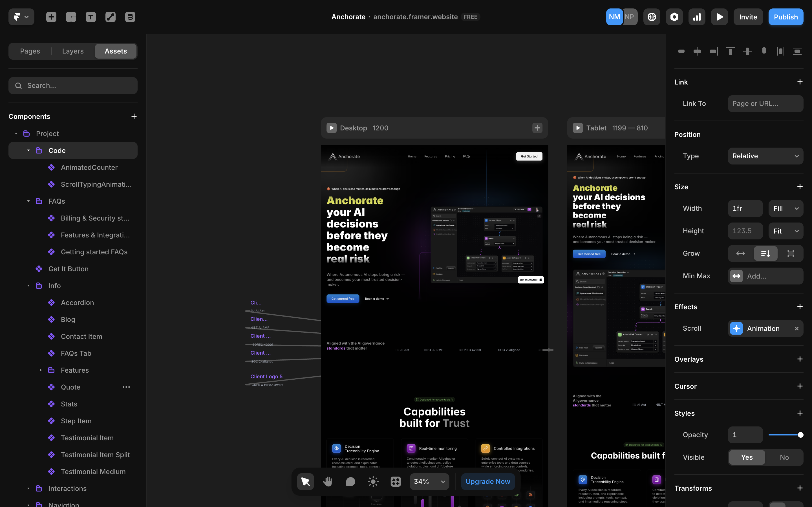The height and width of the screenshot is (507, 812).
Task: Toggle the theme brightness icon in bottom toolbar
Action: (372, 481)
